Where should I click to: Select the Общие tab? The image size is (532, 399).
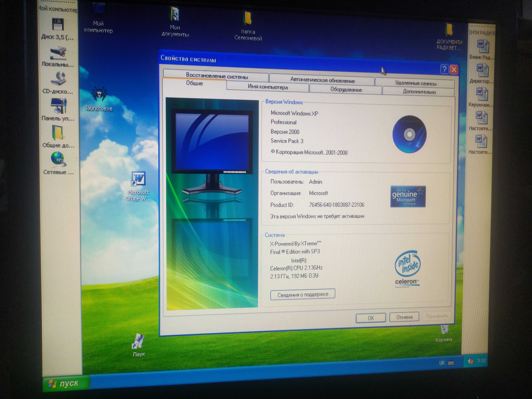click(194, 83)
